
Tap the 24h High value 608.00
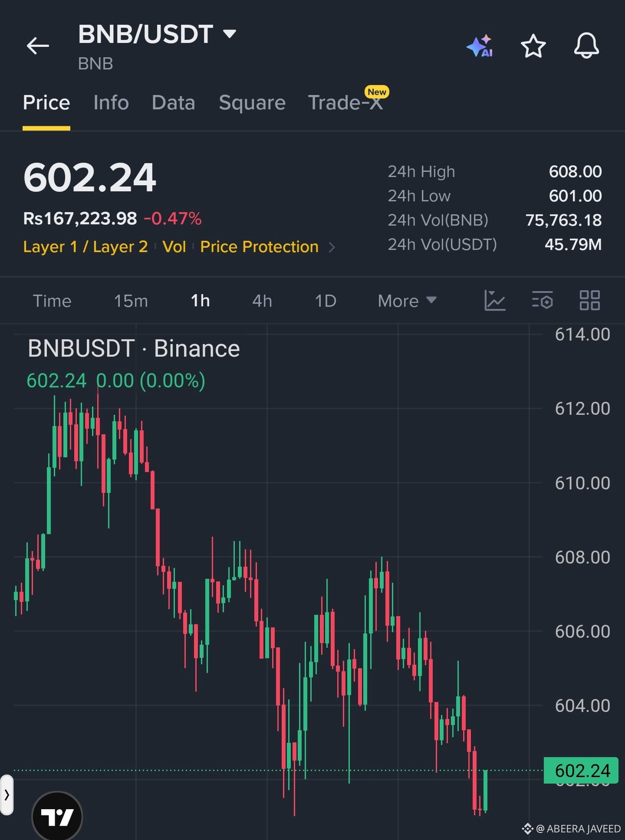[x=575, y=171]
